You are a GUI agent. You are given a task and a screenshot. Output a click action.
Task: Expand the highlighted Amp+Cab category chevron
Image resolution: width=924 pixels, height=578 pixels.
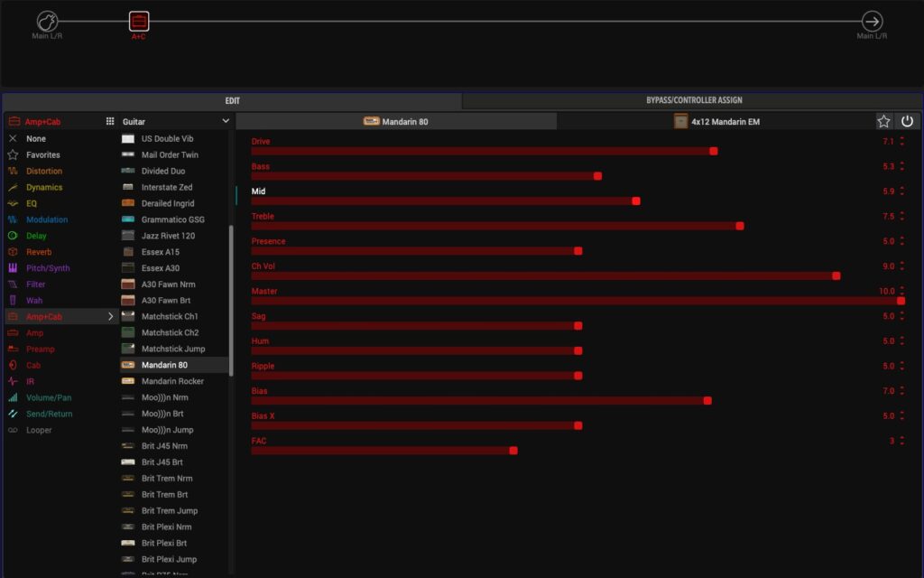(x=111, y=317)
